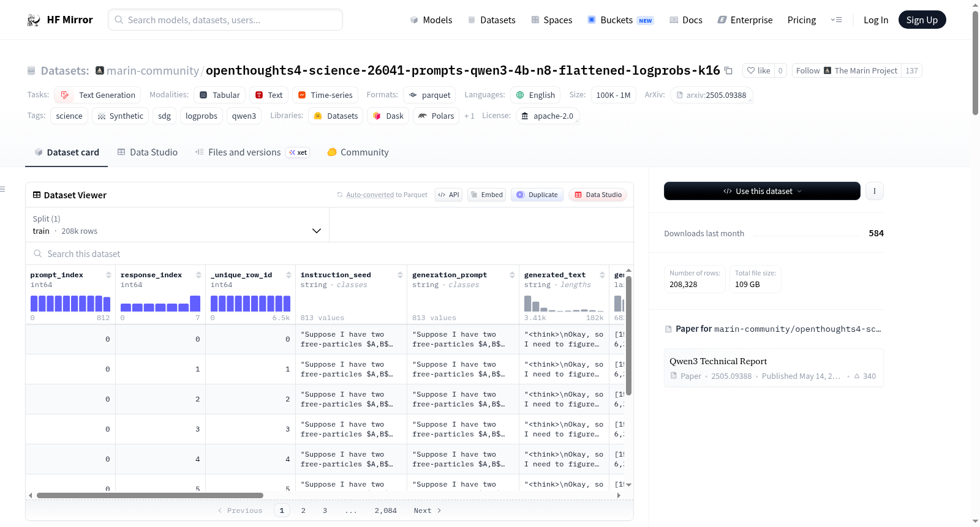
Task: Open Spaces in the top navigation
Action: [551, 20]
